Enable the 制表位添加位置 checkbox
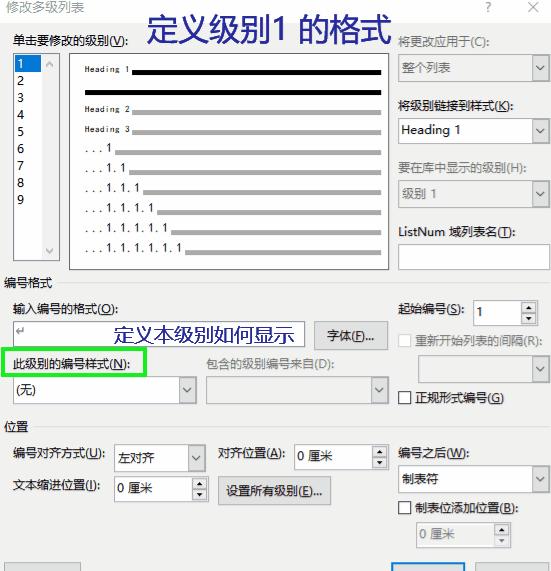The width and height of the screenshot is (551, 571). [405, 508]
